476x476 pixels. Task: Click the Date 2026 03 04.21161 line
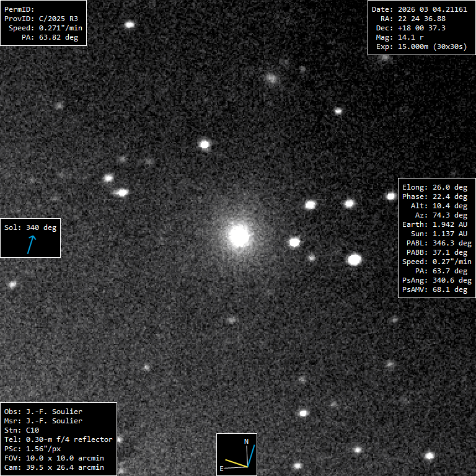coord(419,9)
